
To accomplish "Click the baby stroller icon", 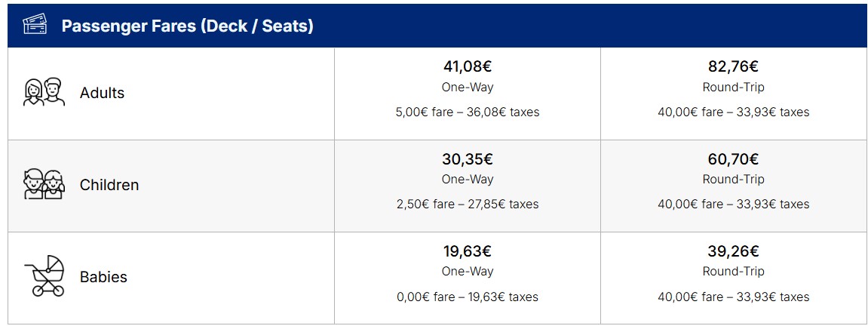I will [44, 276].
